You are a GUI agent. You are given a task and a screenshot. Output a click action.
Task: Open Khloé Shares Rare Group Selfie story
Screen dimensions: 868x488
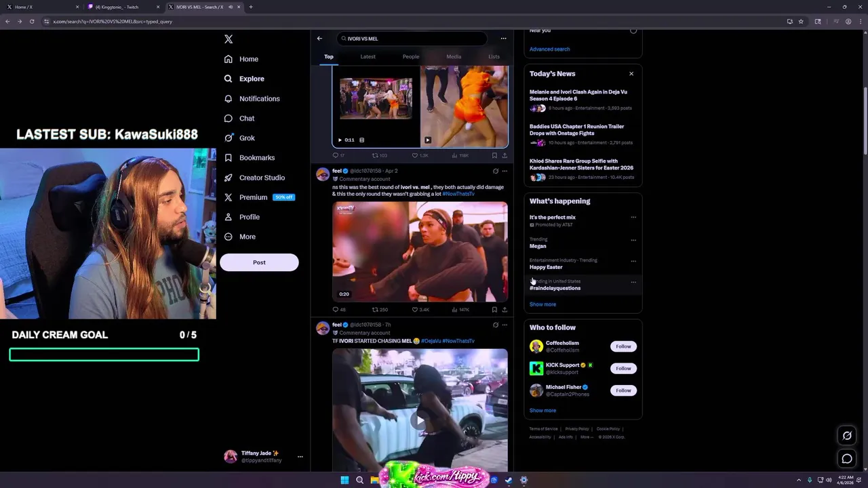click(x=583, y=169)
